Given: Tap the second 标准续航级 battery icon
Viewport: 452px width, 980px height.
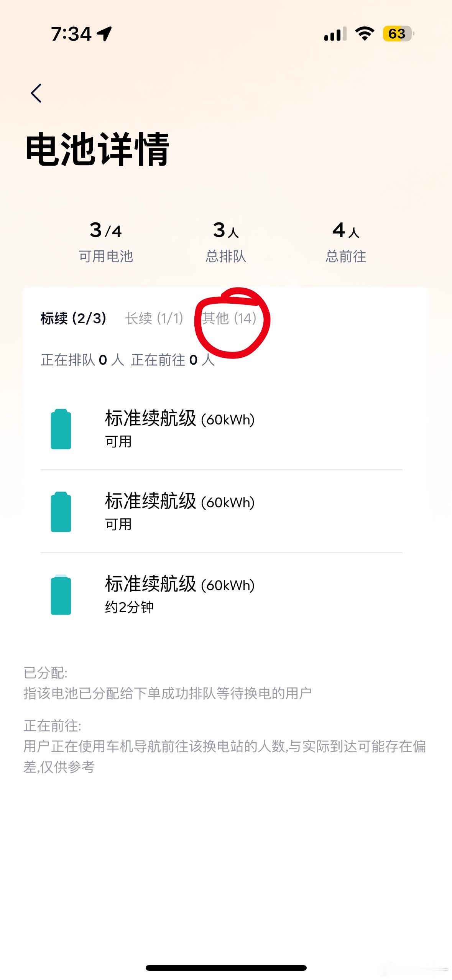Looking at the screenshot, I should [61, 511].
